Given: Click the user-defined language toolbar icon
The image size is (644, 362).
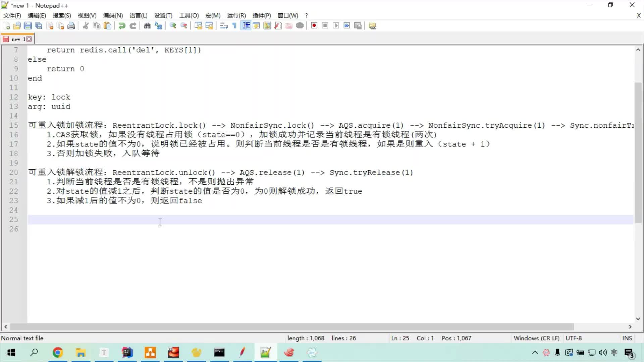Looking at the screenshot, I should [x=256, y=26].
